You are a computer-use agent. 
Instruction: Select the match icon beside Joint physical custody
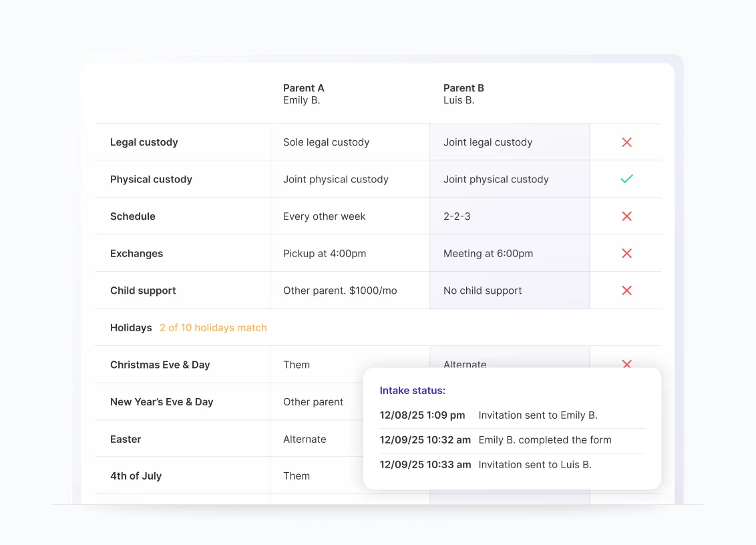[x=626, y=178]
